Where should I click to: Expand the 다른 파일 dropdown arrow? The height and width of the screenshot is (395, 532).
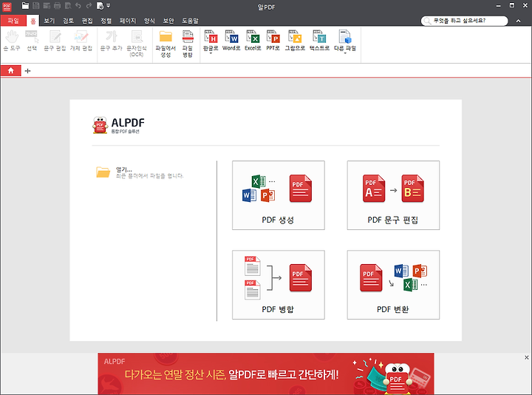(x=345, y=53)
